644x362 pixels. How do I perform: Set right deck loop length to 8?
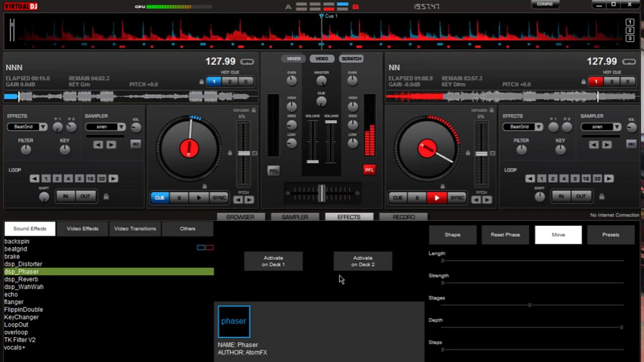tap(575, 178)
